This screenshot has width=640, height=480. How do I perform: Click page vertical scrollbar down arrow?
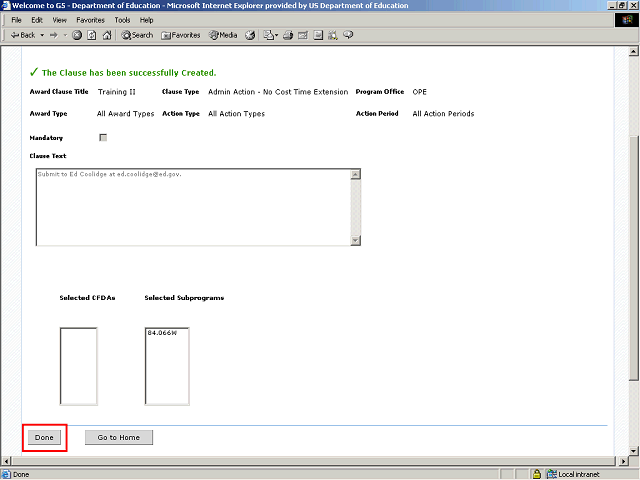(633, 451)
